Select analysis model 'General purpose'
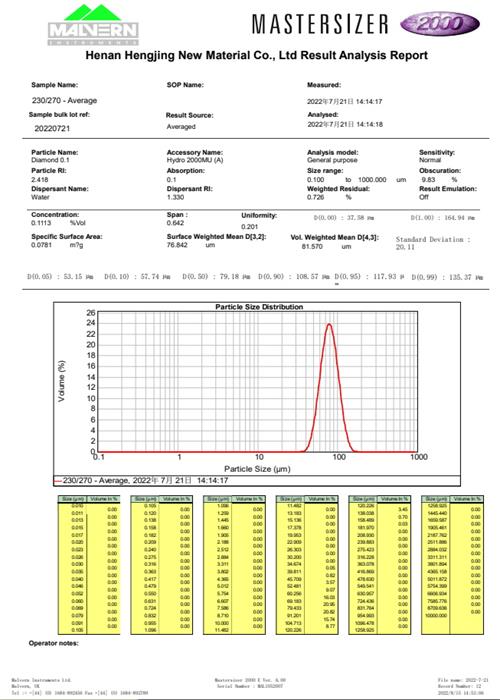Image resolution: width=500 pixels, height=700 pixels. pyautogui.click(x=332, y=160)
